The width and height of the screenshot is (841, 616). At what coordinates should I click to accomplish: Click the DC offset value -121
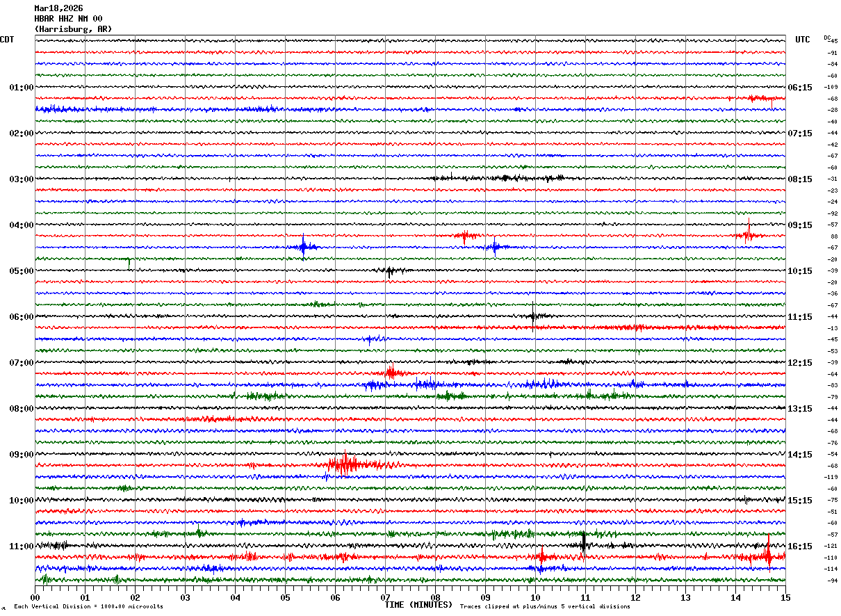pos(831,546)
